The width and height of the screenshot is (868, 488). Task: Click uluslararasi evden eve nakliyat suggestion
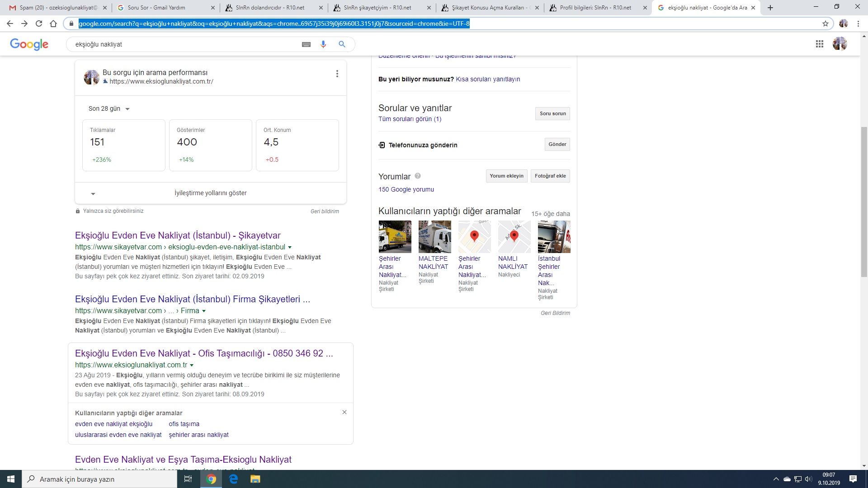(x=118, y=435)
